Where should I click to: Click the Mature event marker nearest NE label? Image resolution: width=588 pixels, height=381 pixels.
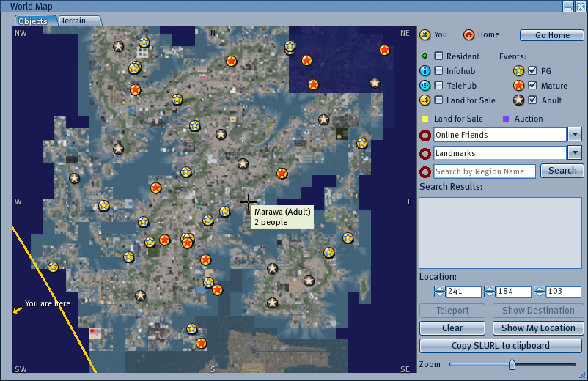pos(384,50)
